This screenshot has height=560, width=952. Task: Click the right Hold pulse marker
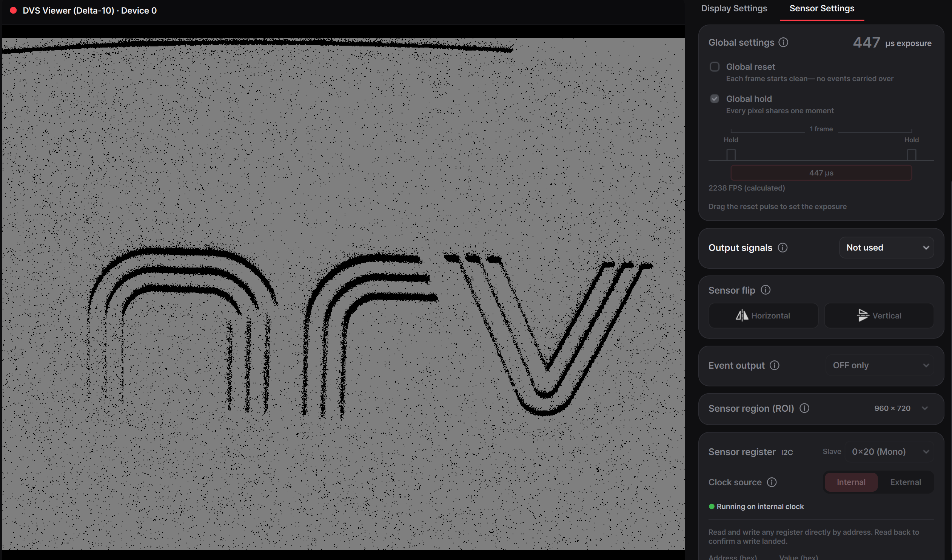pos(911,155)
